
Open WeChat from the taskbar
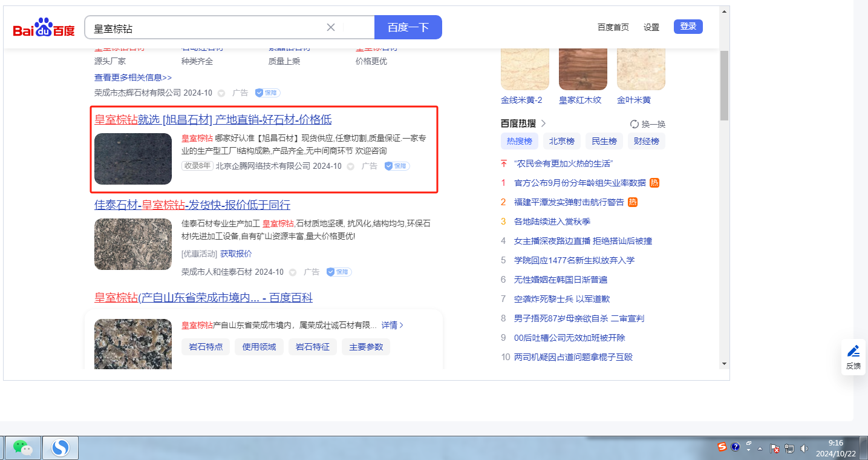(x=23, y=448)
